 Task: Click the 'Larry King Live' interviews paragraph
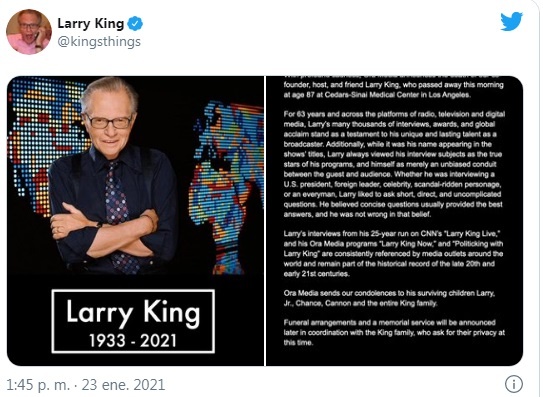393,254
